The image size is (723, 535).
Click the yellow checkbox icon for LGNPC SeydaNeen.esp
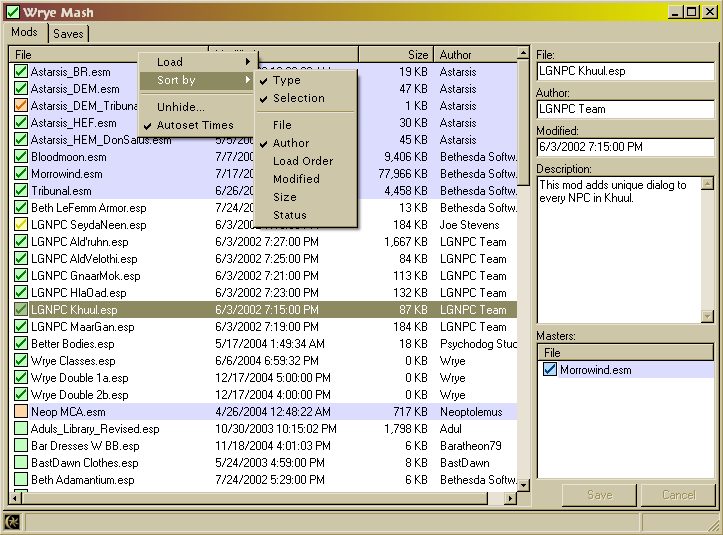tap(21, 225)
